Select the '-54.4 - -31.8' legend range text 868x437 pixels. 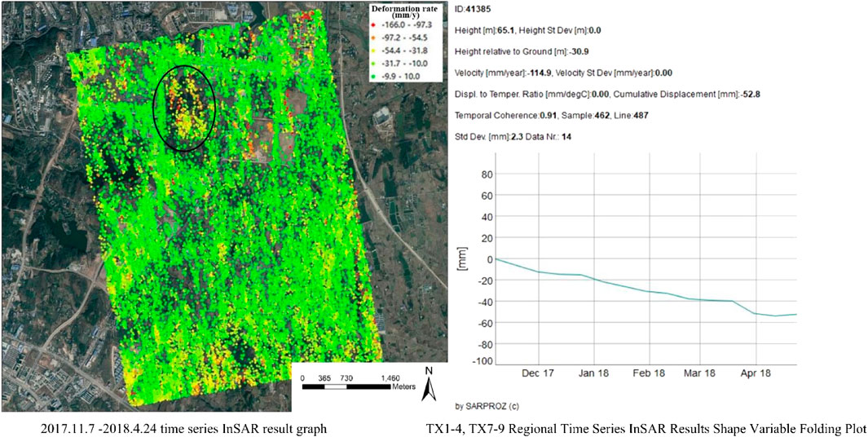coord(403,51)
